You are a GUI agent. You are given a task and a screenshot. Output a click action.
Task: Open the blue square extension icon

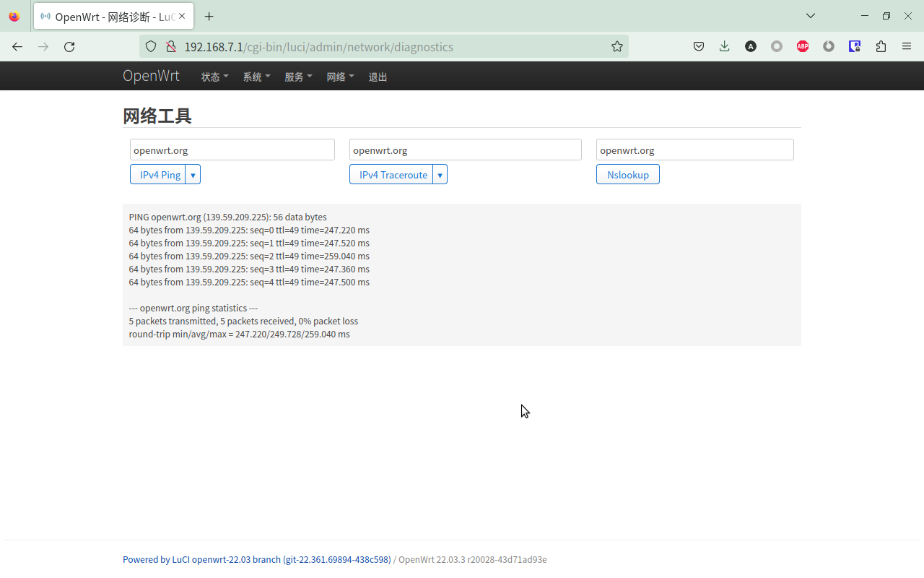(855, 46)
